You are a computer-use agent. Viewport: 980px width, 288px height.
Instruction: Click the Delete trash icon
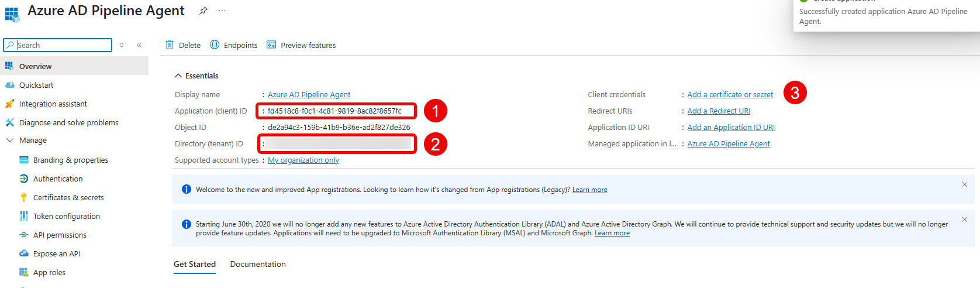[x=170, y=44]
